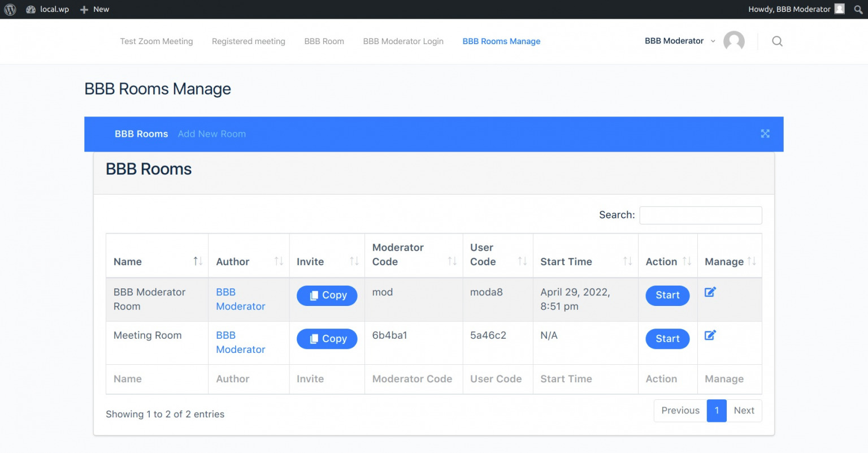Screen dimensions: 868x453
Task: Open the admin bar search magnifier
Action: 858,10
